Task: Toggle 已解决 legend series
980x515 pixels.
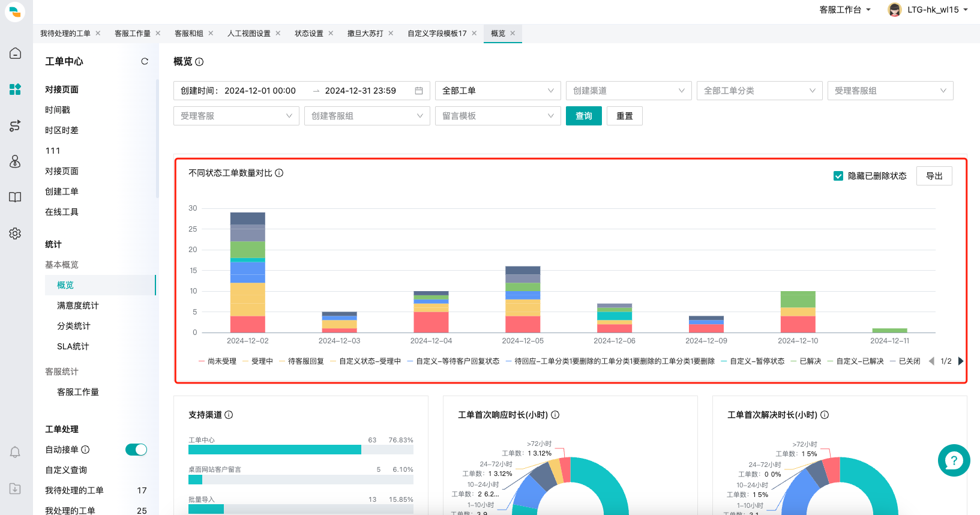Action: pos(806,361)
